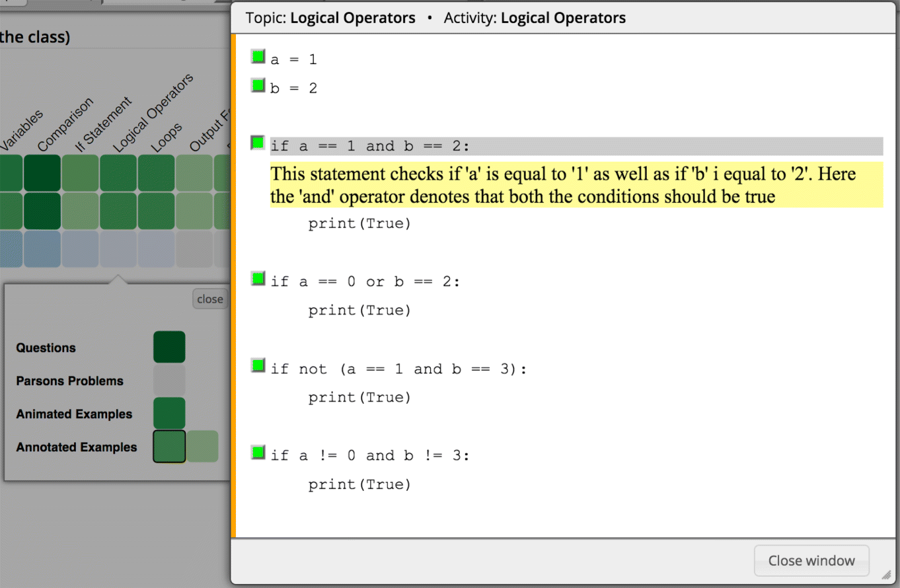Select the lighter second Annotated Examples cell
This screenshot has width=900, height=588.
(202, 447)
